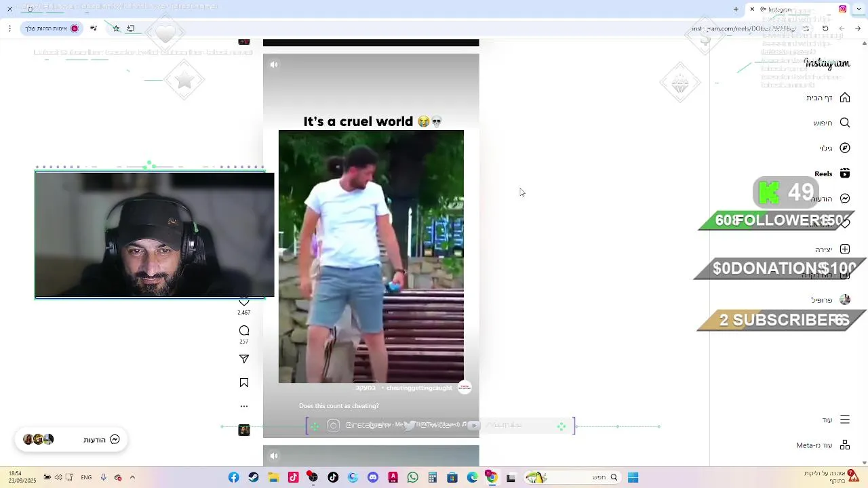Reload the Instagram page

tap(825, 28)
